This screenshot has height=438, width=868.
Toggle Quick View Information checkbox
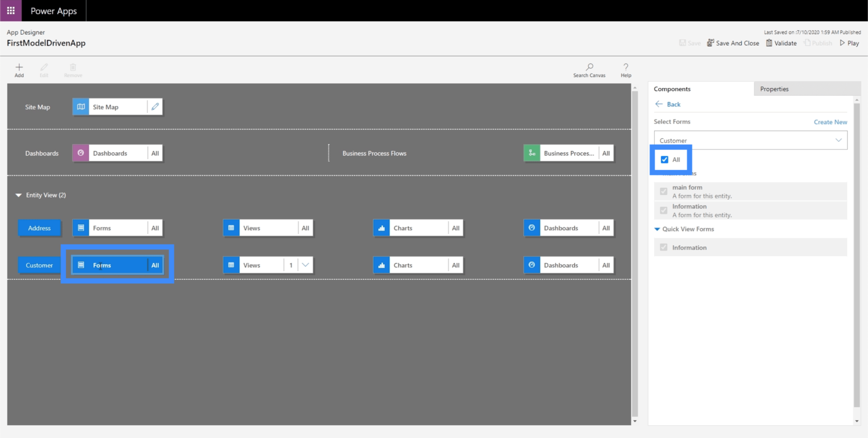(x=663, y=248)
